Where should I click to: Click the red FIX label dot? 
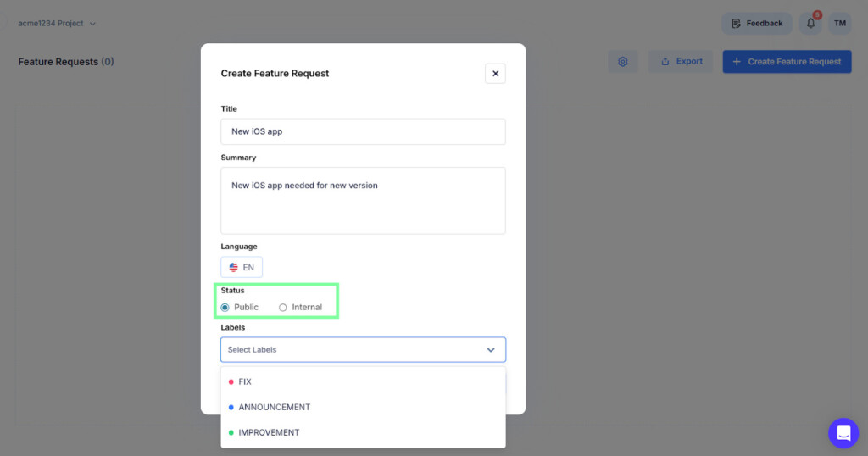click(231, 382)
